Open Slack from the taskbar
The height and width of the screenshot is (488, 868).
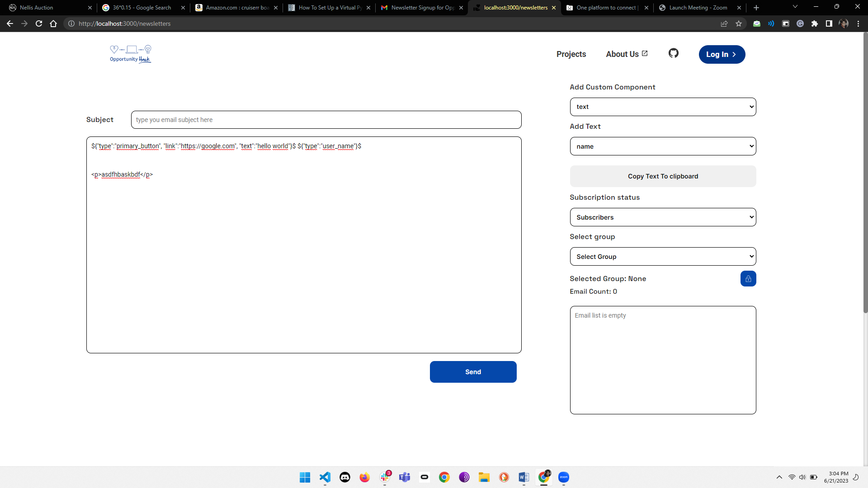pyautogui.click(x=385, y=477)
